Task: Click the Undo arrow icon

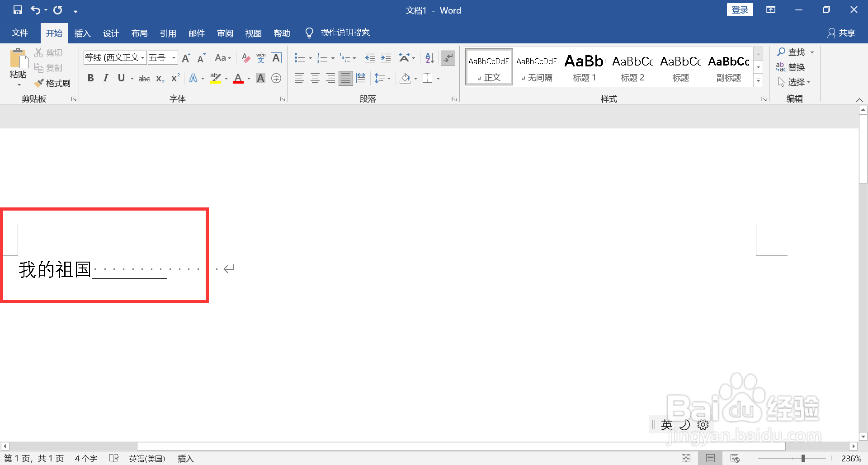Action: (x=35, y=10)
